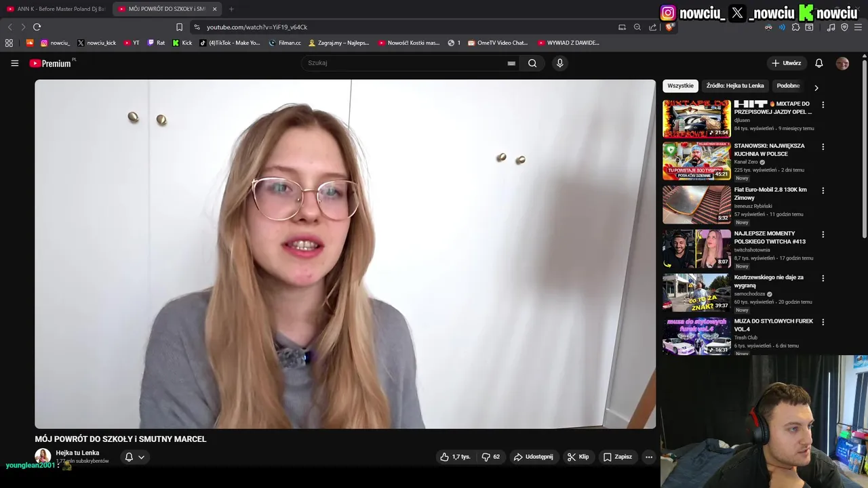Open the TikTok - Make Yo... bookmark
Viewport: 868px width, 488px height.
point(230,43)
